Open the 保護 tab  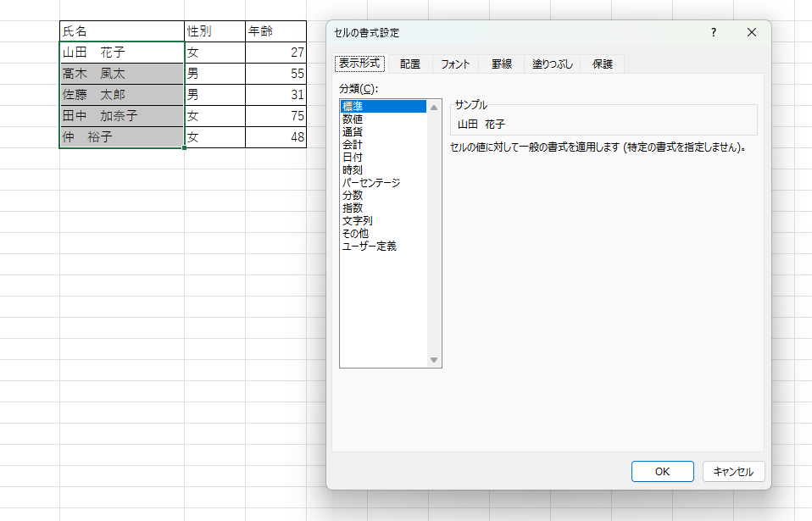click(602, 64)
